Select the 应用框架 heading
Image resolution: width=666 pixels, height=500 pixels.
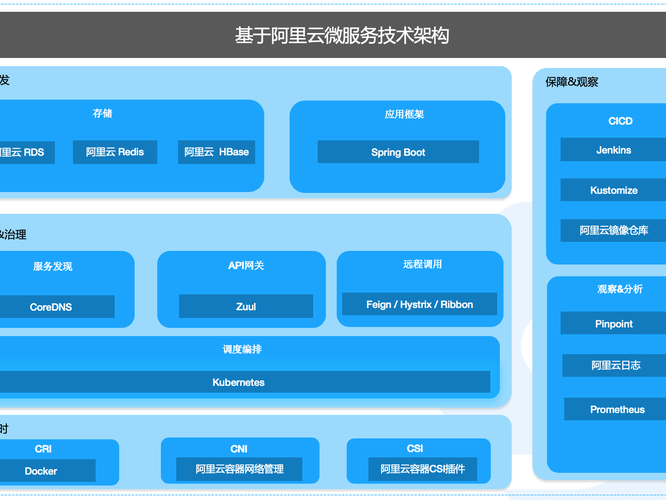click(x=404, y=114)
